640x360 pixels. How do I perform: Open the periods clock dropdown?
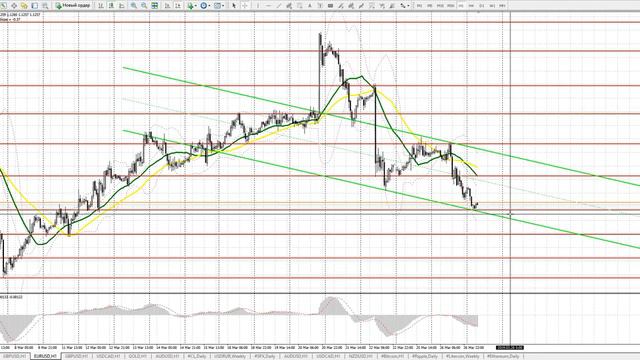tap(205, 6)
